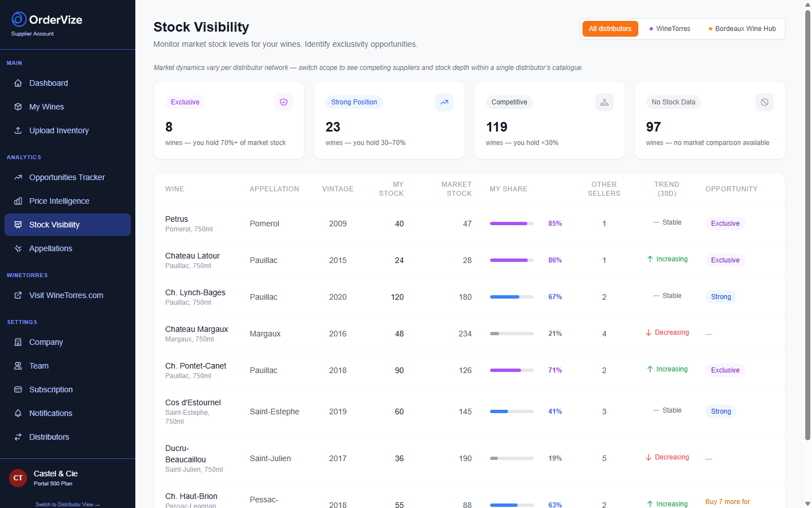Click the Petrus 85% share bar
The image size is (812, 508).
click(x=512, y=224)
